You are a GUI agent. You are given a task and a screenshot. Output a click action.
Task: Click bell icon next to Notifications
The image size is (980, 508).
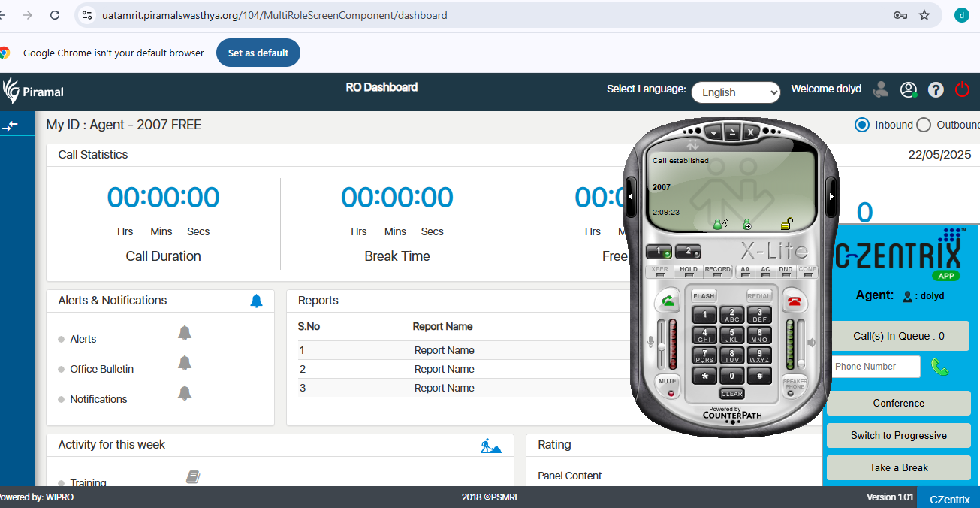[x=185, y=393]
